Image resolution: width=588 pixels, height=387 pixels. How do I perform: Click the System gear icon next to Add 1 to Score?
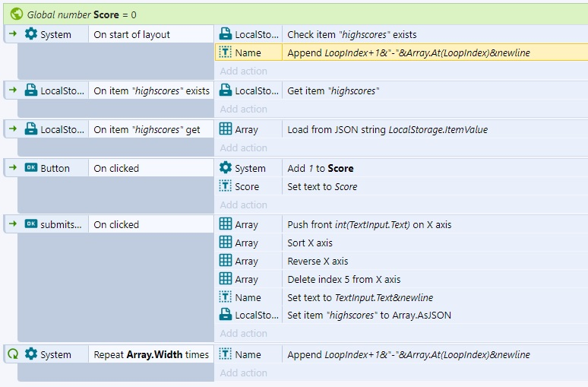click(226, 168)
